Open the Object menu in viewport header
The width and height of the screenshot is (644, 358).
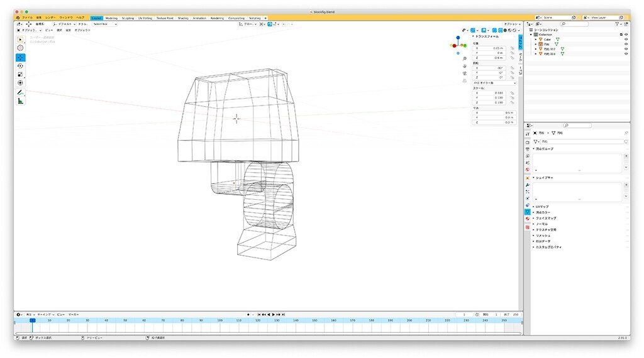[x=82, y=30]
